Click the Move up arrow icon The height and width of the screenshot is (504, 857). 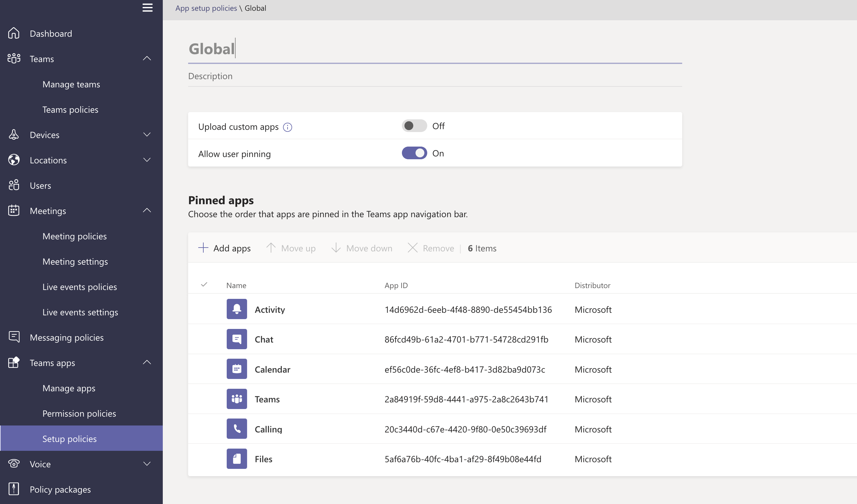click(x=271, y=248)
